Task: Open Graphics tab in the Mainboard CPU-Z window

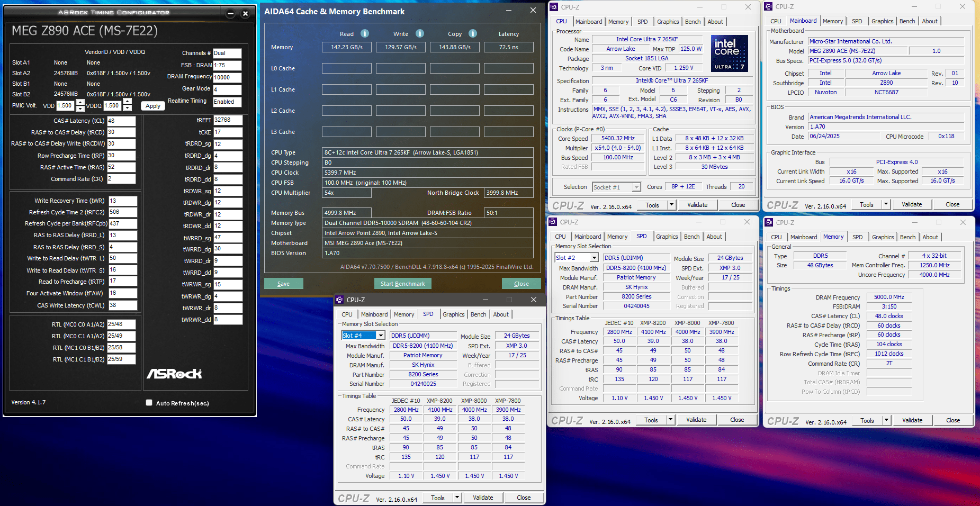Action: click(882, 21)
